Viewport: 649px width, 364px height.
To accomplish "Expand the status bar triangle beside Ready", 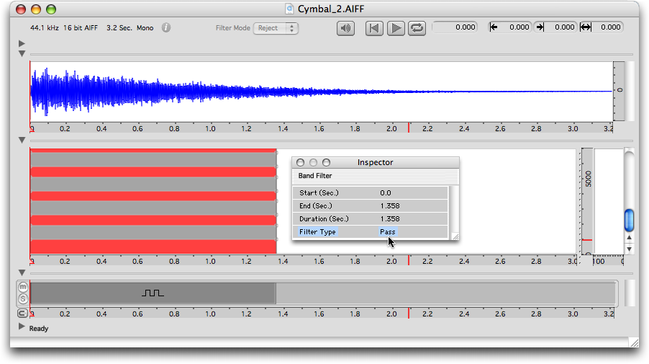I will (x=22, y=327).
